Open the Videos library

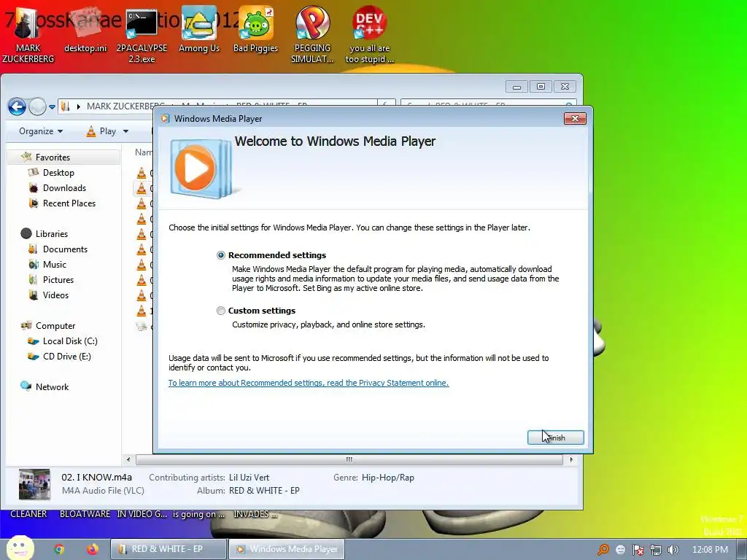[x=55, y=295]
